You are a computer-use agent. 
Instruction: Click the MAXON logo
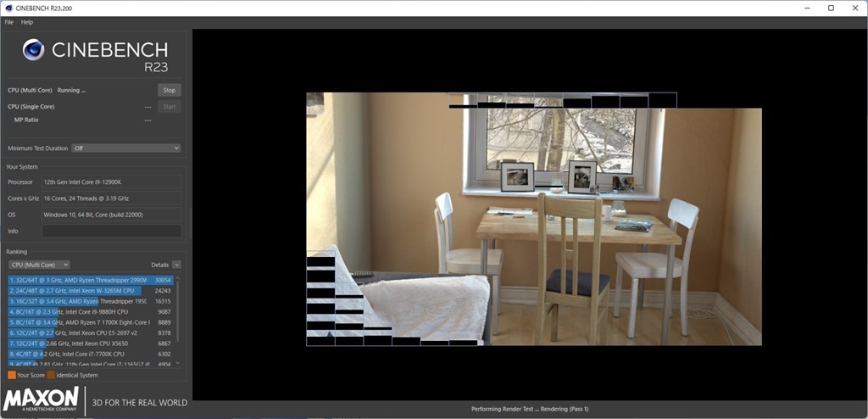42,400
